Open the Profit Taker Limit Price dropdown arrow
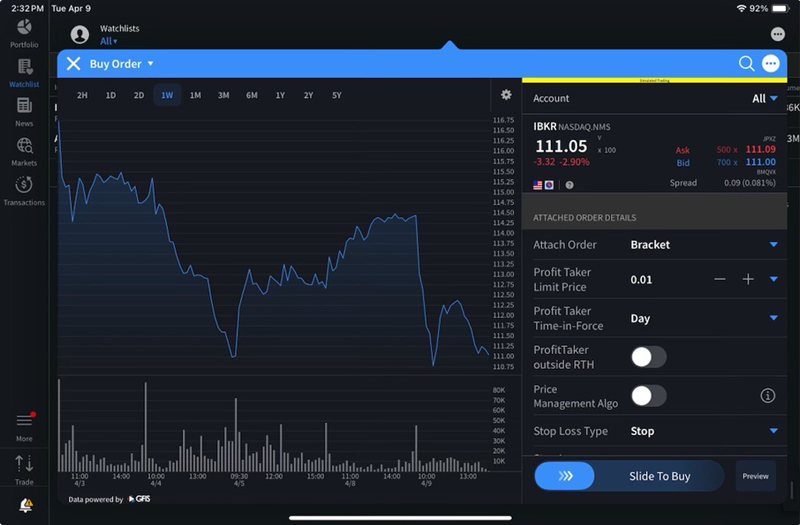The width and height of the screenshot is (800, 525). pos(773,279)
